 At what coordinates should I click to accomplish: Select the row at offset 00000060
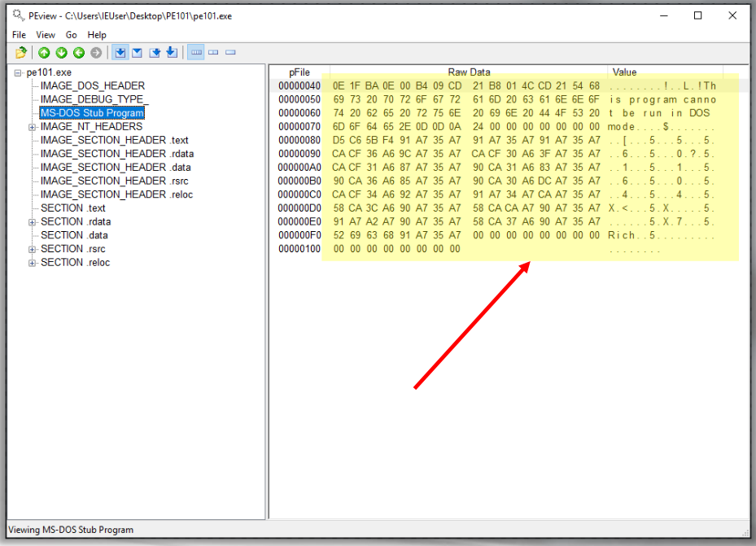[509, 113]
